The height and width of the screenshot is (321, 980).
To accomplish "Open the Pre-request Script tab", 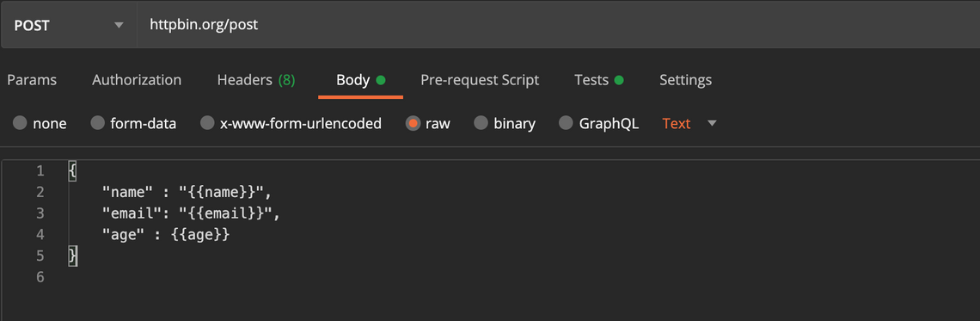I will [480, 80].
